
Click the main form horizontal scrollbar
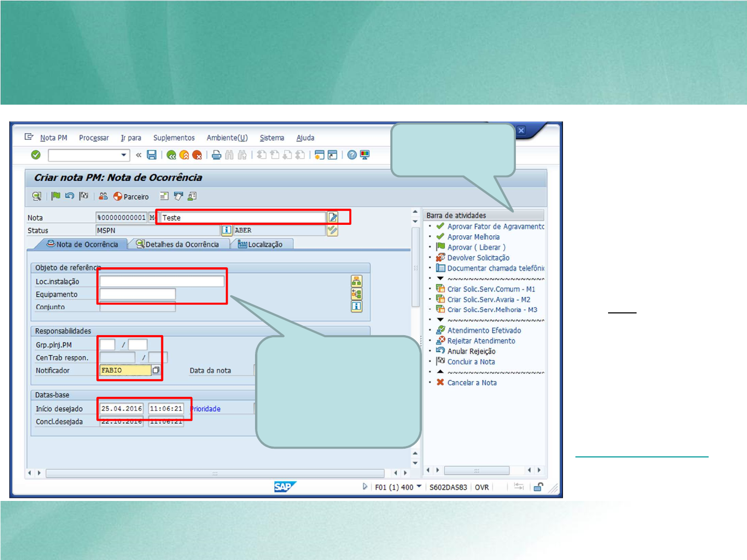pyautogui.click(x=215, y=473)
